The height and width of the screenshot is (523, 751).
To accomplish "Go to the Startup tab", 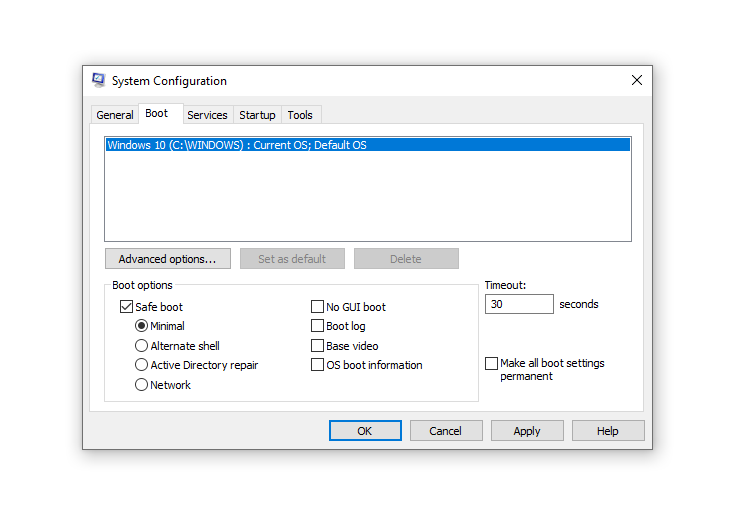I will click(257, 115).
